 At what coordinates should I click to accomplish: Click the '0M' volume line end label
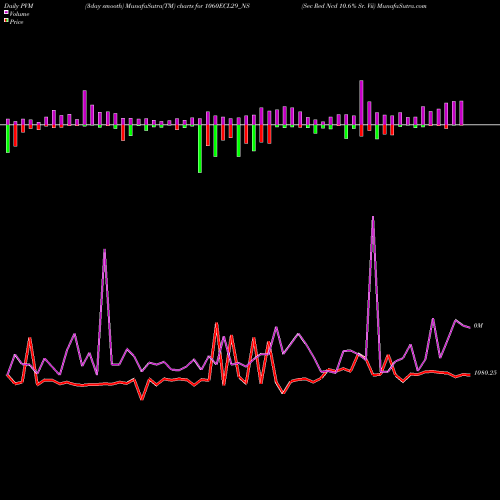(x=478, y=326)
